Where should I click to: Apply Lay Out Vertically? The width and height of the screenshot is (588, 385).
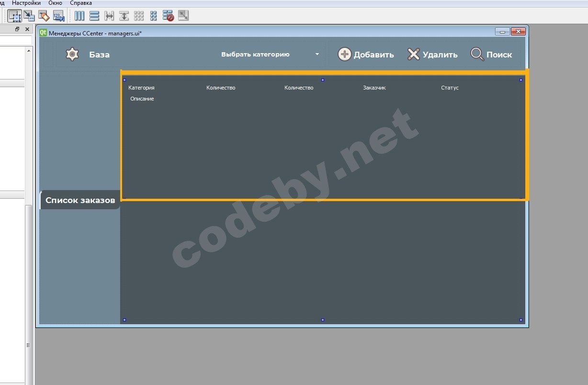(x=94, y=16)
